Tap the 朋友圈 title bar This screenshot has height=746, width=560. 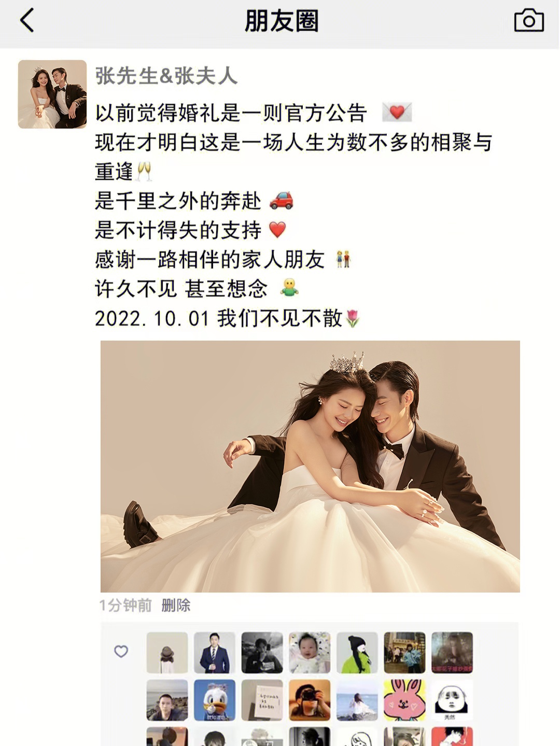281,21
